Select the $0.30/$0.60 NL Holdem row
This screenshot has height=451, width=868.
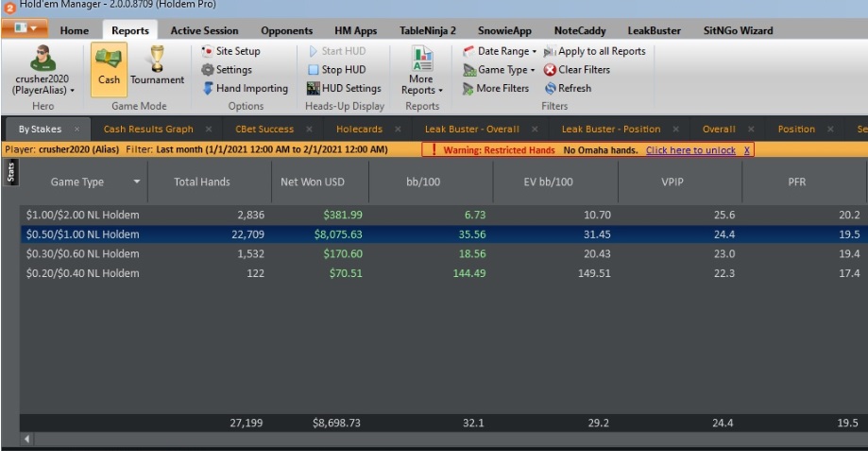tap(444, 253)
